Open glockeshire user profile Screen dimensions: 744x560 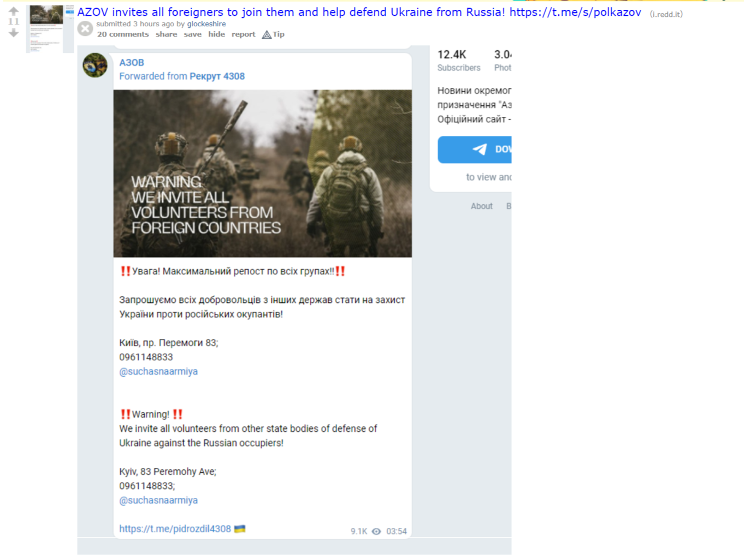pos(206,24)
